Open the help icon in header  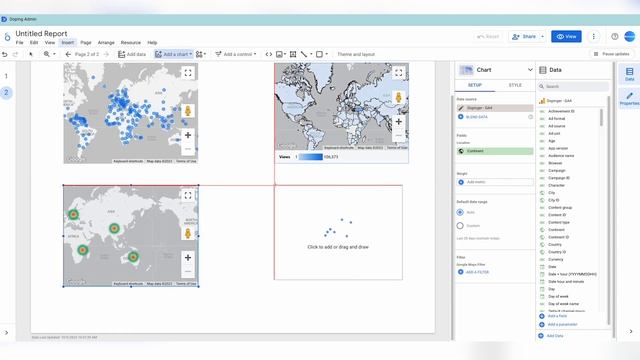point(615,36)
